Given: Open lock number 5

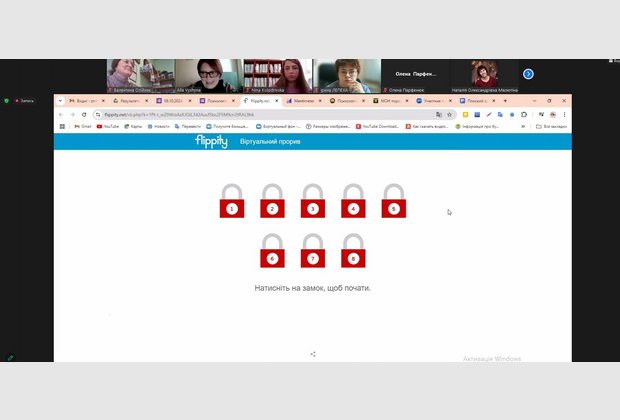Looking at the screenshot, I should tap(393, 201).
